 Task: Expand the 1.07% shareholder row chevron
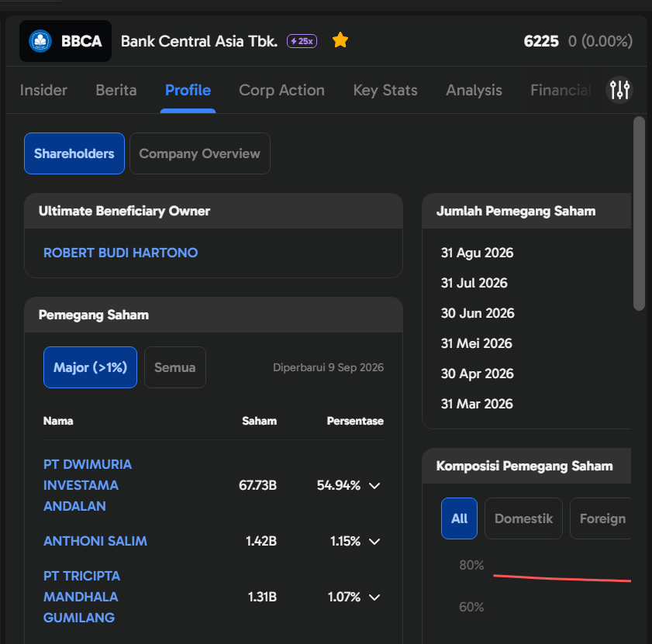pyautogui.click(x=374, y=597)
